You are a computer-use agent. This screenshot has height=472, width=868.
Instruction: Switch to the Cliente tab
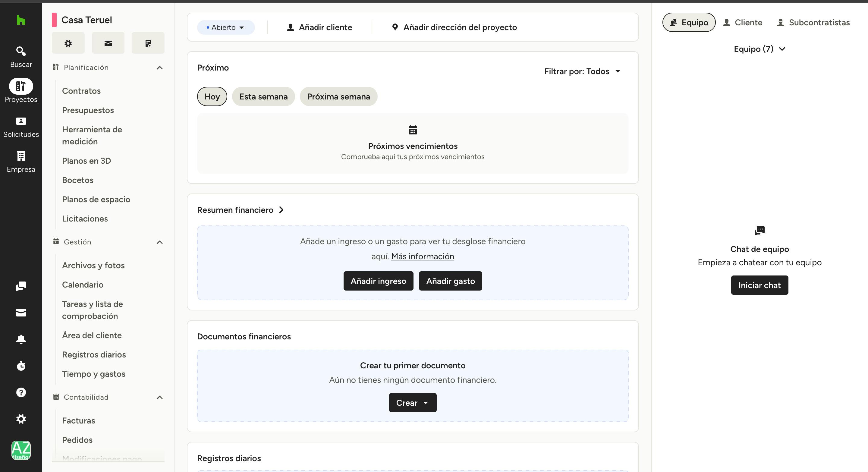tap(742, 23)
